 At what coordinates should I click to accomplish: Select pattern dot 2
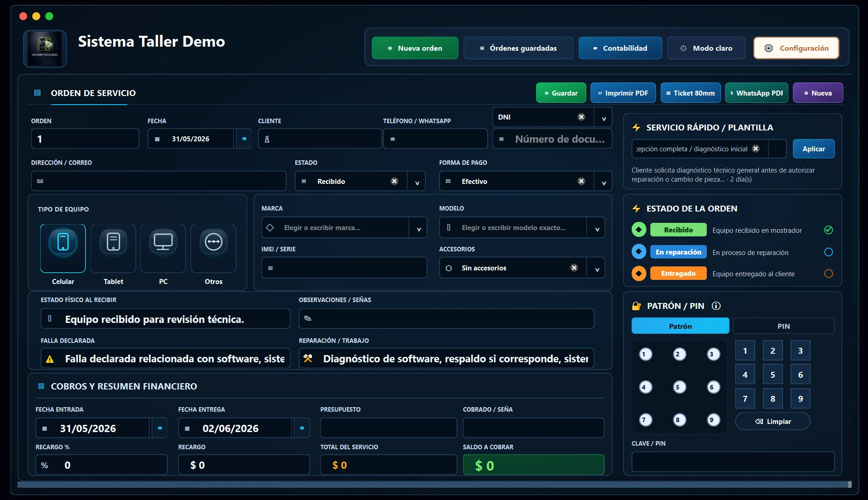pos(679,354)
